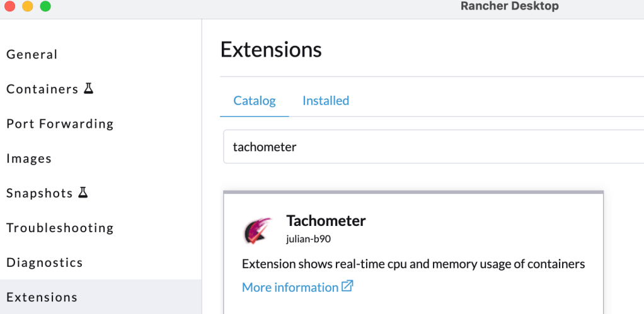Minimize the window with the yellow button

click(x=28, y=6)
